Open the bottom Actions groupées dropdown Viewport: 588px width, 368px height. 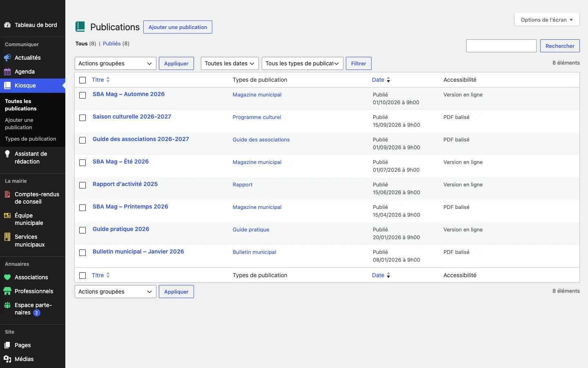(116, 292)
